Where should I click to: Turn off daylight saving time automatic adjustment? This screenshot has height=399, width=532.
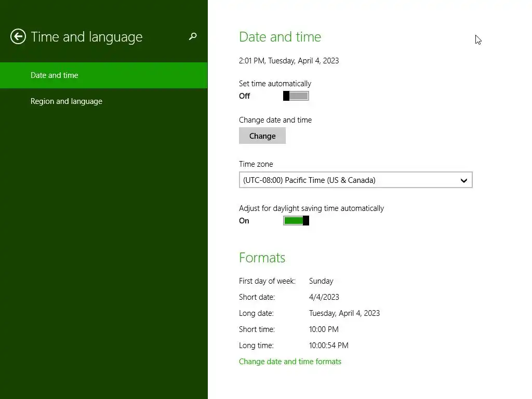tap(296, 220)
